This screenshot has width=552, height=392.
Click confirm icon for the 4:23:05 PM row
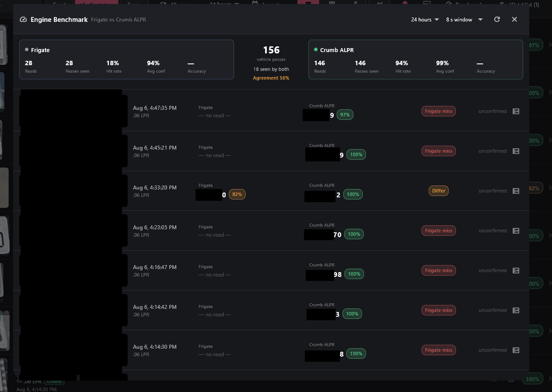pos(516,231)
